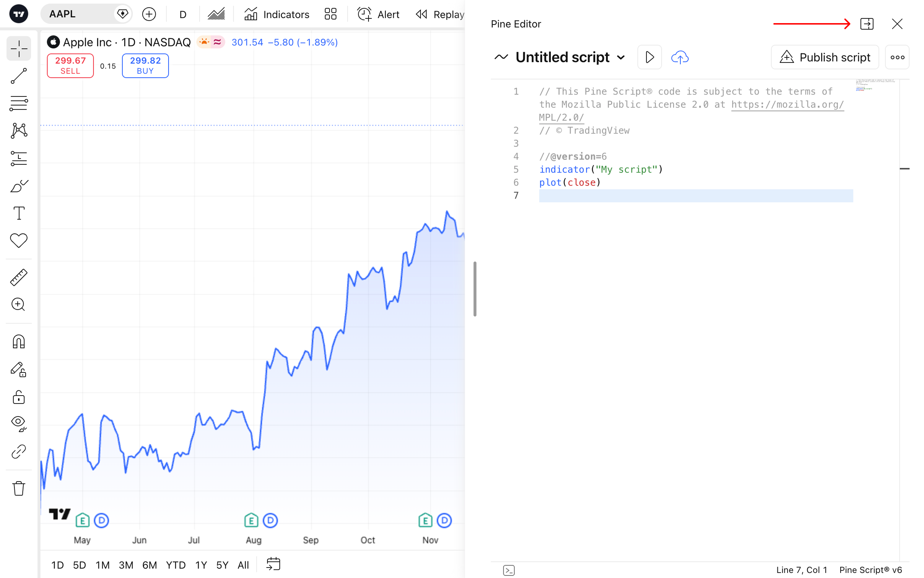Add script to chart with play button
924x578 pixels.
[649, 57]
